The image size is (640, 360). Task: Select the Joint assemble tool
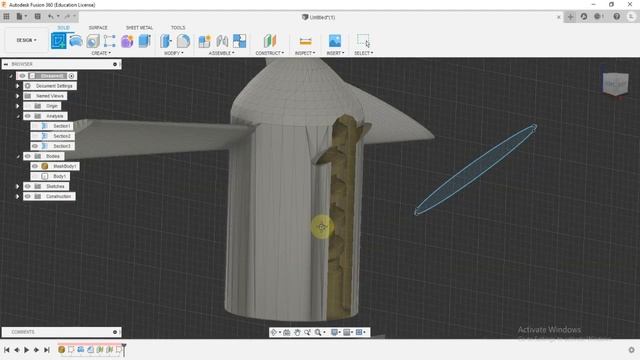pyautogui.click(x=222, y=41)
